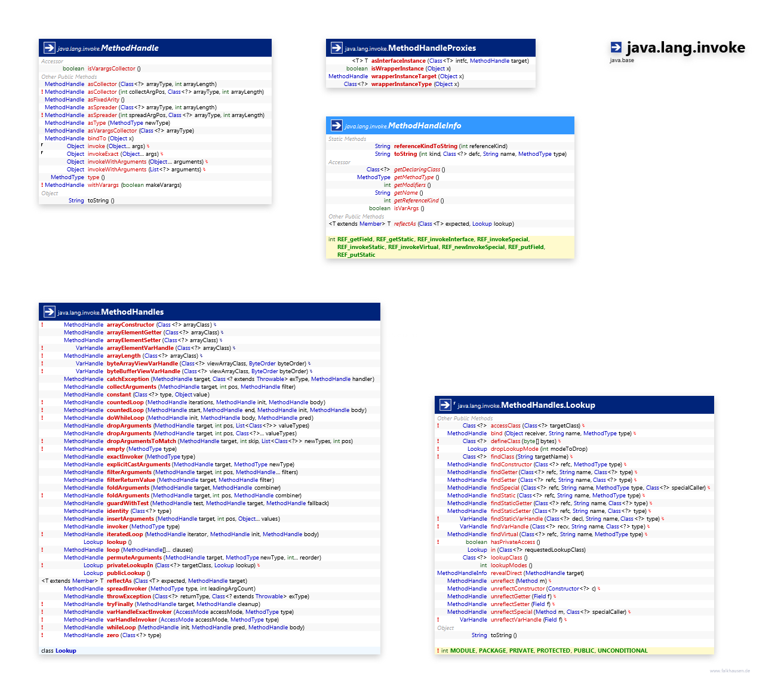The width and height of the screenshot is (784, 698).
Task: Click asType method in MethodHandle
Action: pos(97,123)
